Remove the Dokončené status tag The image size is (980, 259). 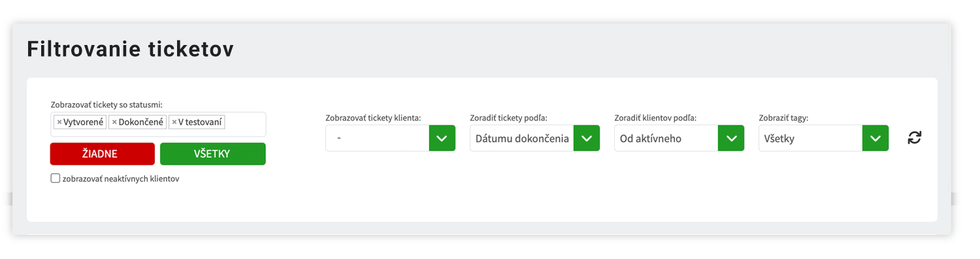point(114,122)
